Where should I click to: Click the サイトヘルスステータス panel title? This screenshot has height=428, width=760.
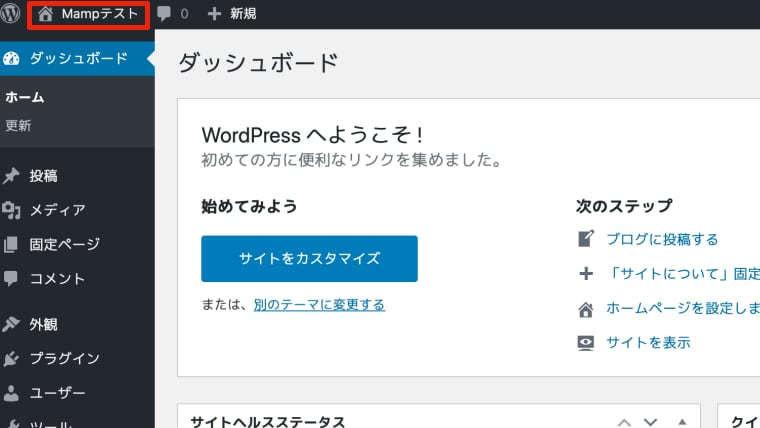pyautogui.click(x=268, y=422)
